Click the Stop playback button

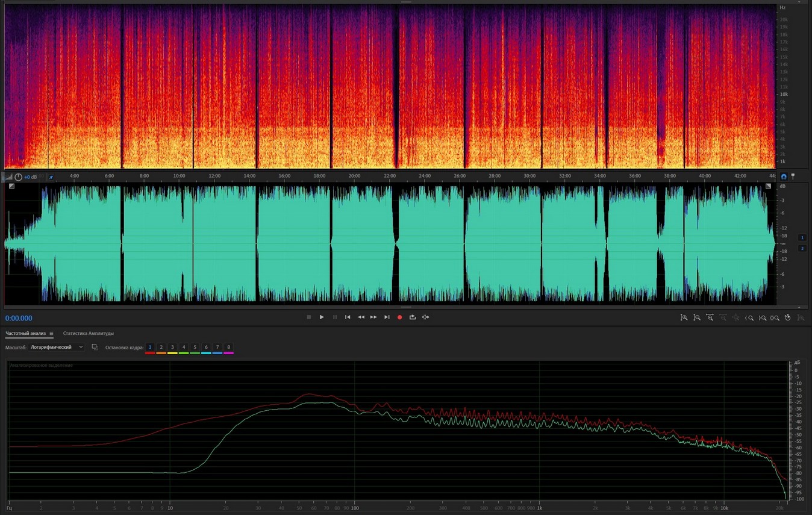pos(309,317)
